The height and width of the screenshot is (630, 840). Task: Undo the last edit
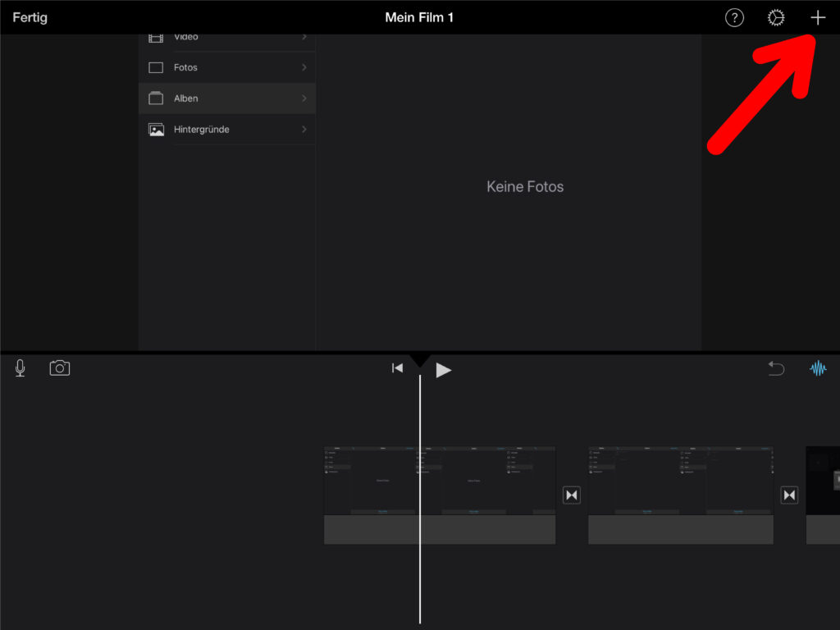pyautogui.click(x=775, y=369)
